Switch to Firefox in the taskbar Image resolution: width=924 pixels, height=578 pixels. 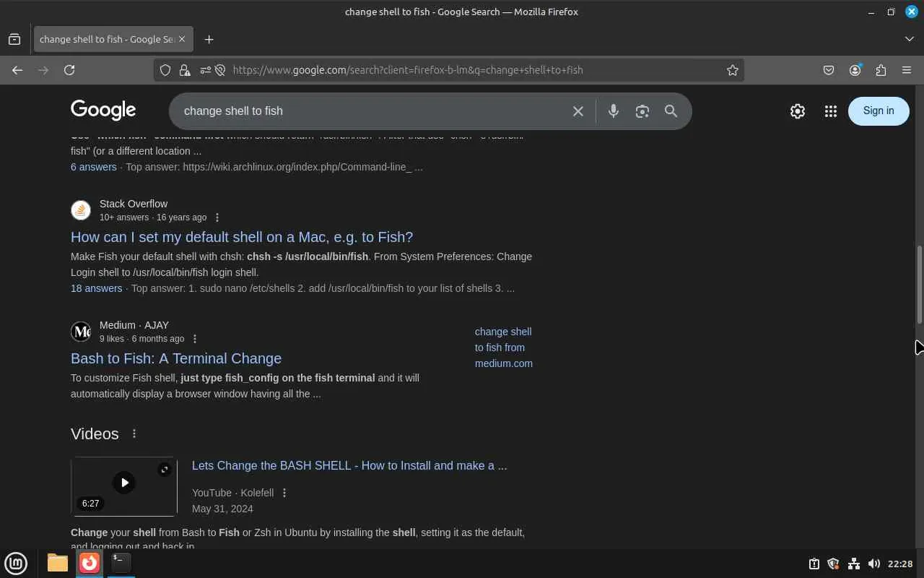89,563
